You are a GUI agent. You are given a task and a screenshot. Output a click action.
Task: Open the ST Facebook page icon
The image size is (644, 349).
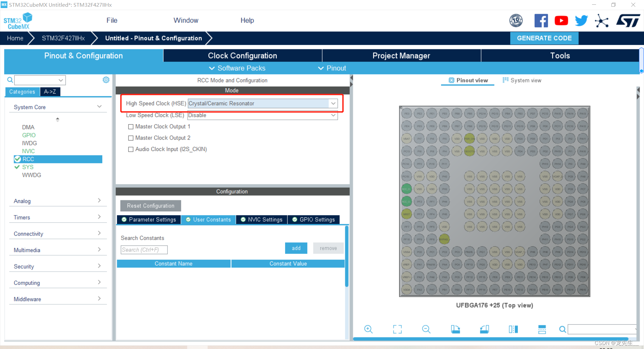(541, 21)
